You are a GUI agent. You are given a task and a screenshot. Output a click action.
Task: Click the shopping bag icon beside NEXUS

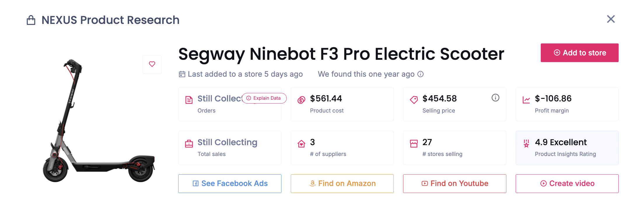click(x=31, y=20)
